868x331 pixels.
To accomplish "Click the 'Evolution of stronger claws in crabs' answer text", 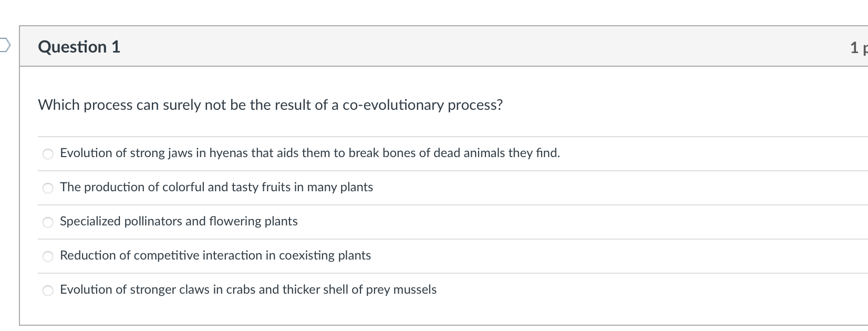I will [248, 289].
